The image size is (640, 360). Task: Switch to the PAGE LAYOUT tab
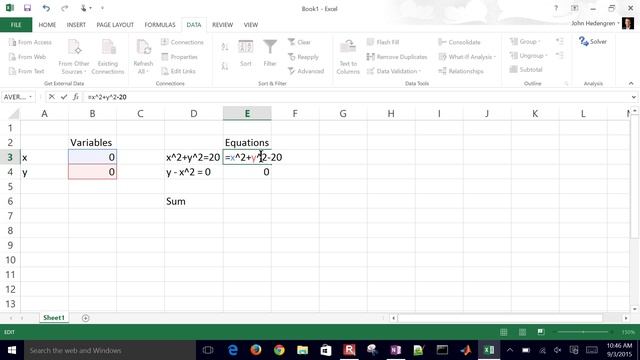[115, 25]
